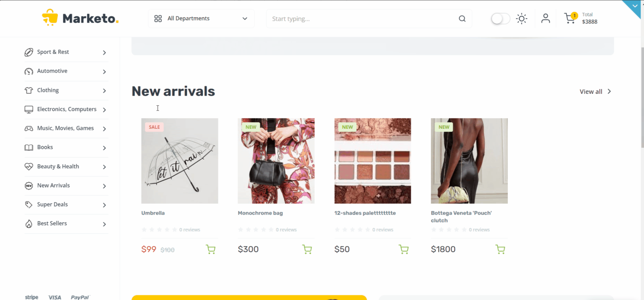Click the user account icon

[546, 18]
